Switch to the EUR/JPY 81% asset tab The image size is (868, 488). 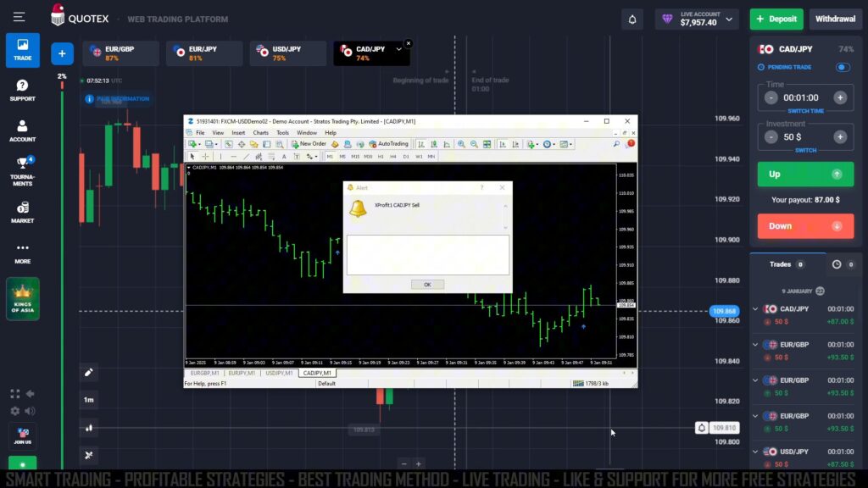coord(204,53)
